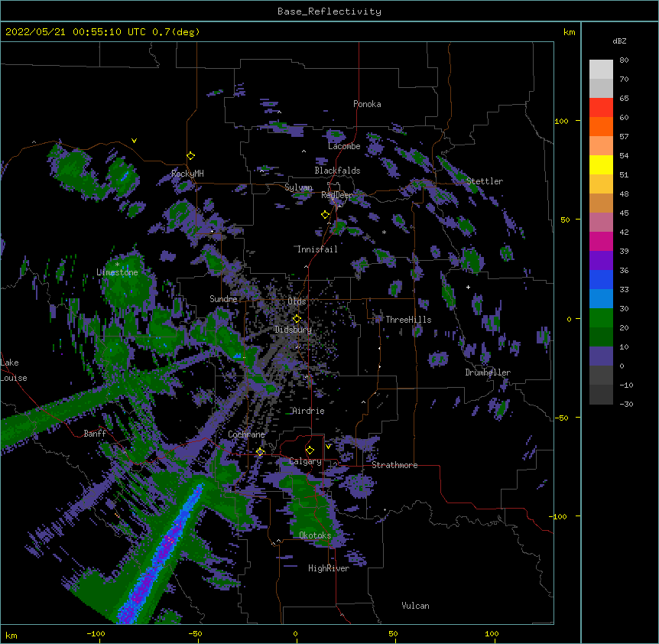Click the yellow radar marker at Didsbury
Screen dimensions: 659x644
[x=297, y=319]
